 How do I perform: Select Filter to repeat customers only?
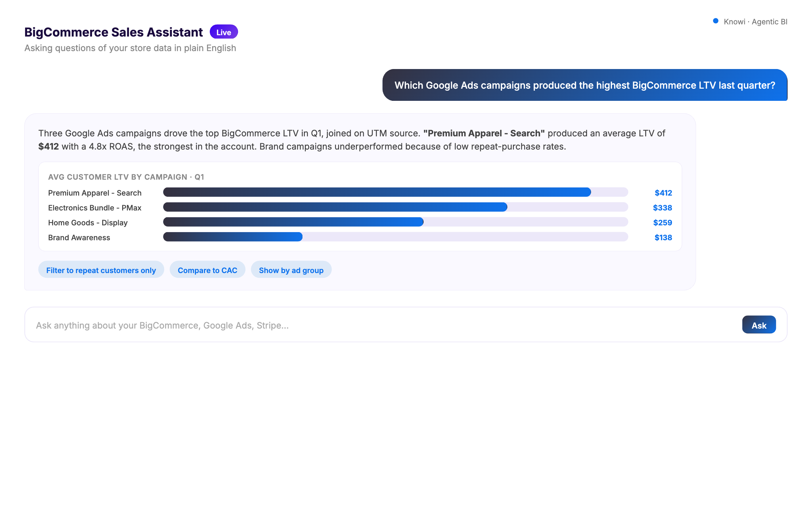point(101,270)
